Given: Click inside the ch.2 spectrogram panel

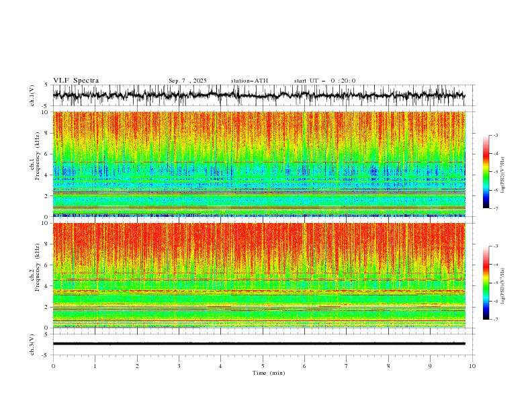Looking at the screenshot, I should (x=259, y=275).
